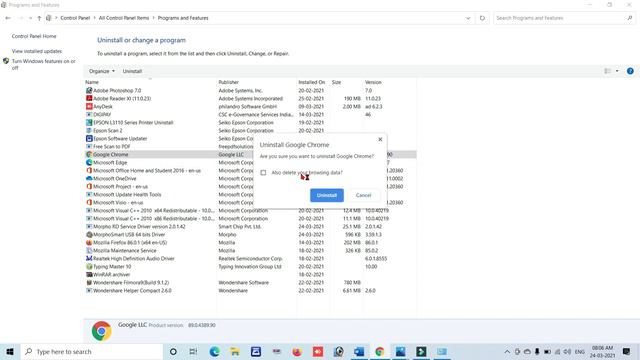Open the Organize dropdown menu

click(x=102, y=71)
